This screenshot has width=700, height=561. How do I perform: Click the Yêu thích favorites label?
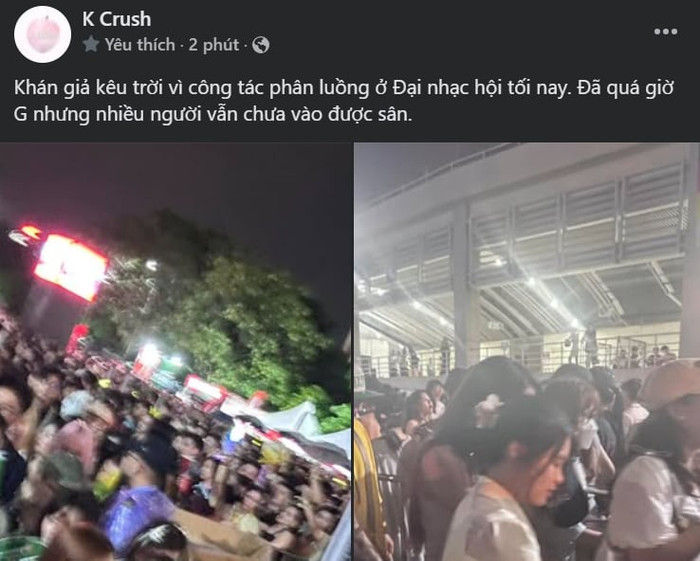[140, 45]
